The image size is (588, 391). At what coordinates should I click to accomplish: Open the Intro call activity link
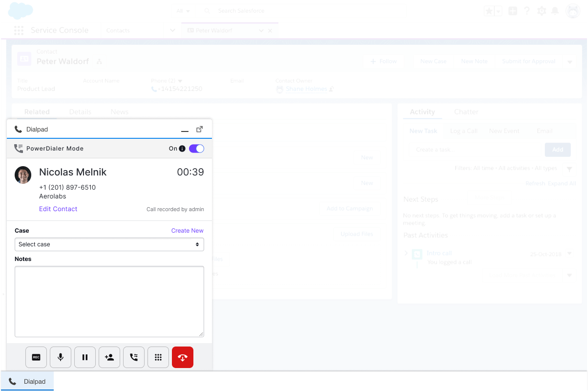pyautogui.click(x=440, y=253)
